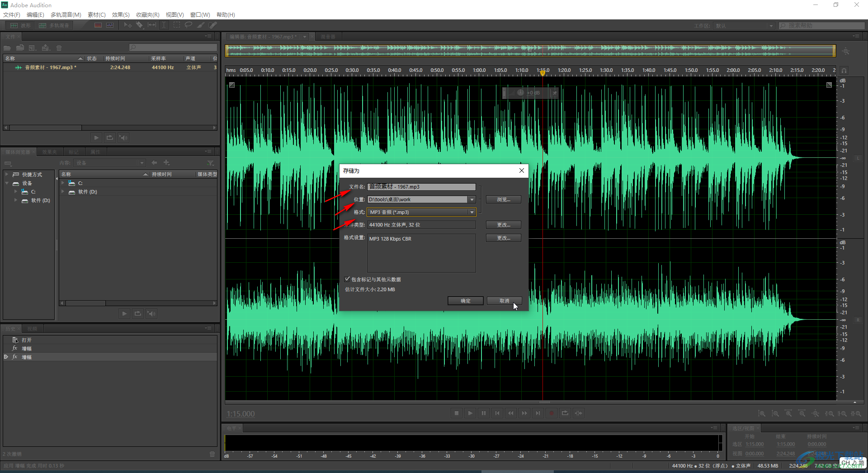Expand the 快捷方式 tree node
Viewport: 868px width, 473px height.
point(7,174)
